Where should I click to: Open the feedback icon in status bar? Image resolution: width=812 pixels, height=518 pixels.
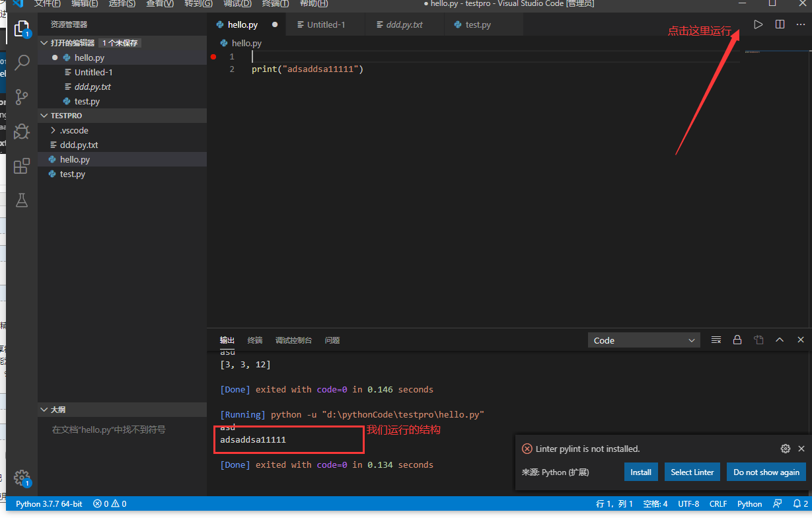[778, 503]
